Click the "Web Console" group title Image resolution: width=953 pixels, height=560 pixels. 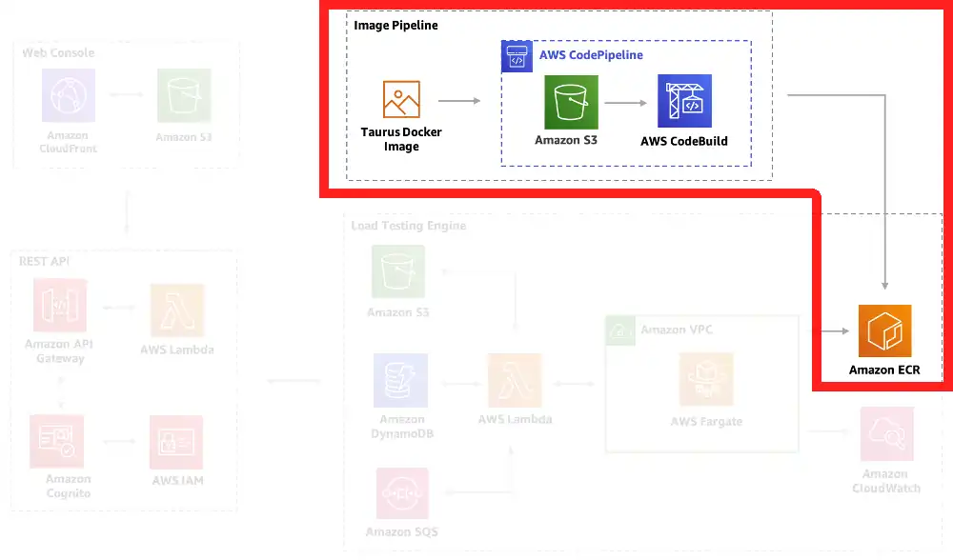[x=58, y=52]
